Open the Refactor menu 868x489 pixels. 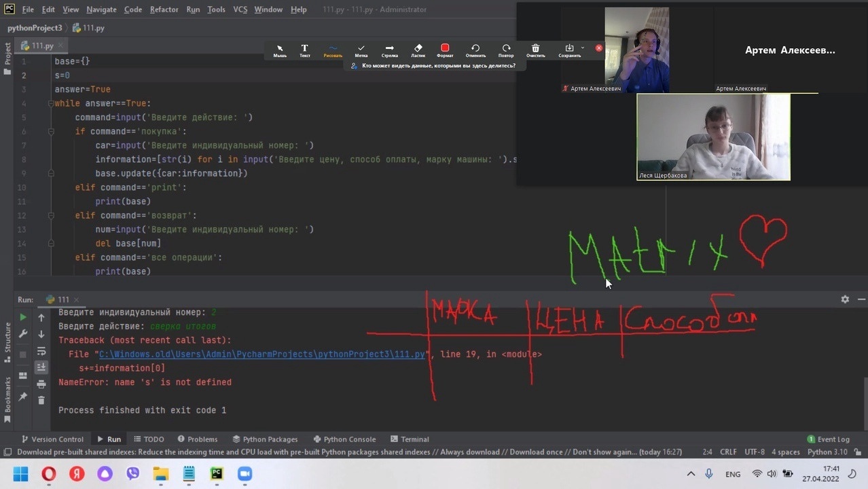(x=164, y=10)
